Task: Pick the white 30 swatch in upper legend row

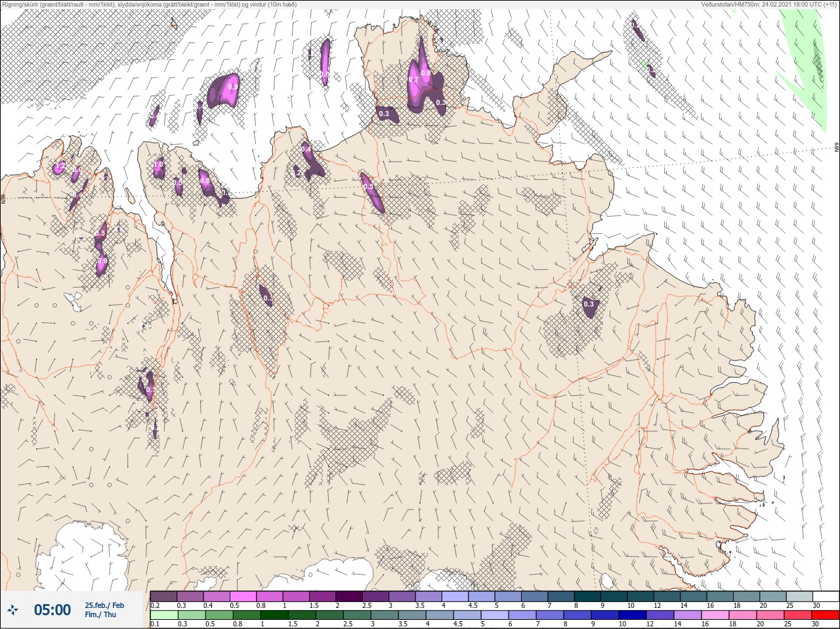Action: pyautogui.click(x=826, y=596)
